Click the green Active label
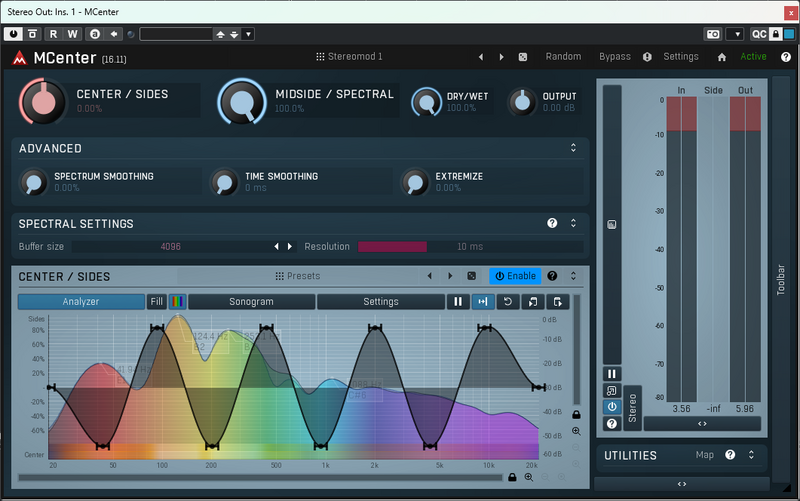Viewport: 800px width, 501px height. click(x=753, y=57)
